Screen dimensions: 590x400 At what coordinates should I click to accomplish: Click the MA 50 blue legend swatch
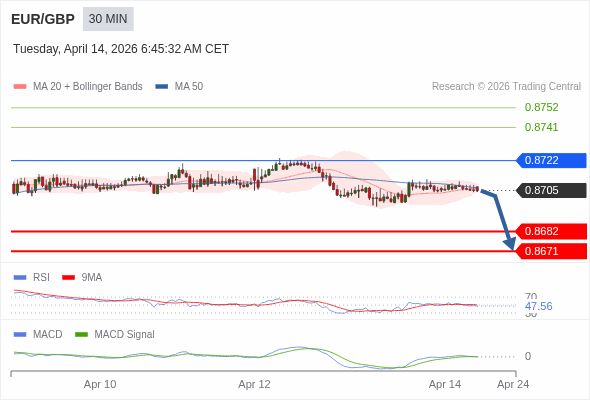pos(162,87)
